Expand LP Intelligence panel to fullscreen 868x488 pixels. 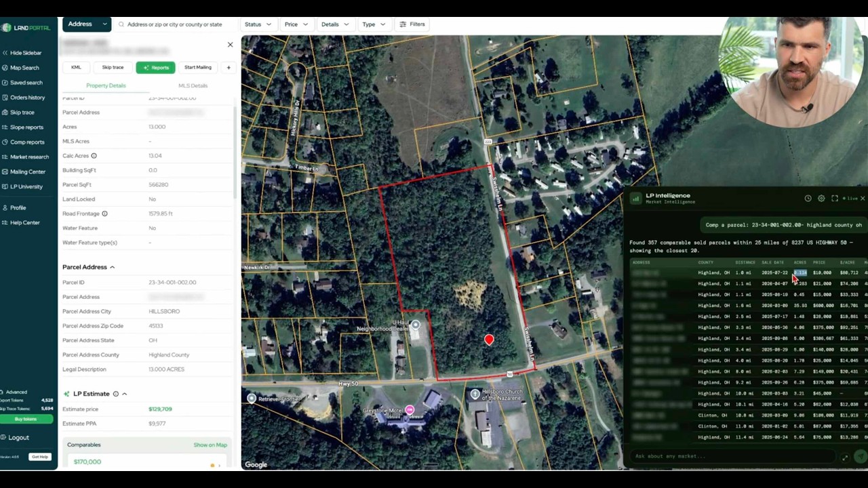pyautogui.click(x=835, y=199)
